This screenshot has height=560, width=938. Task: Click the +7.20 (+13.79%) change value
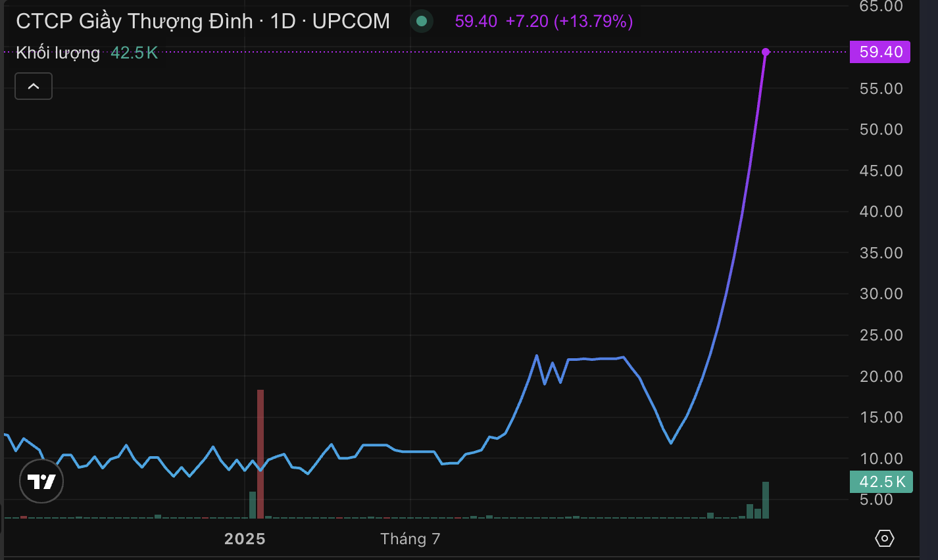(569, 21)
